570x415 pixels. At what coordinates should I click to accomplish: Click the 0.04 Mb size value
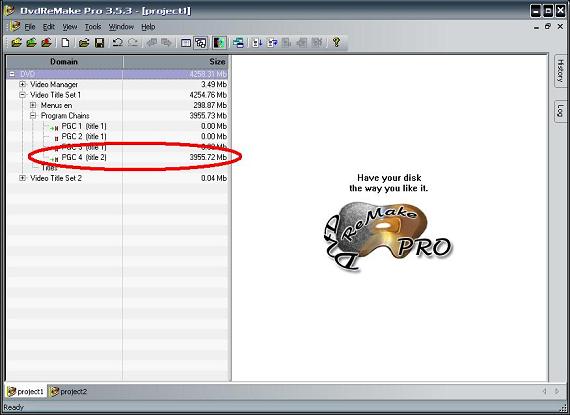(214, 178)
